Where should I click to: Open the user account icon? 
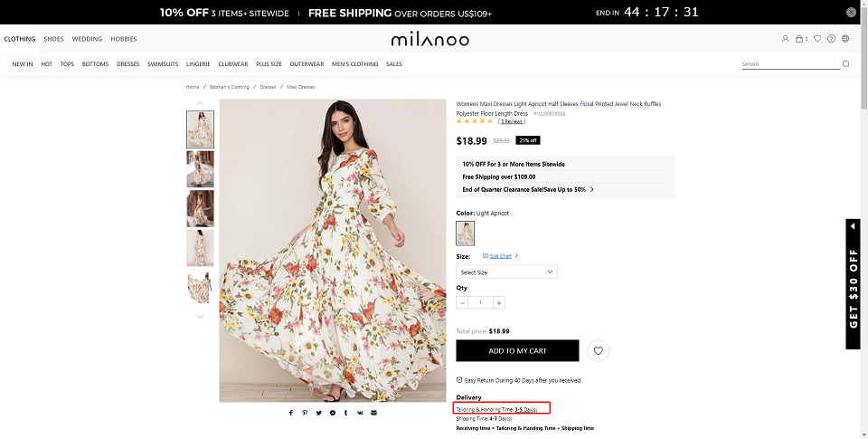(x=785, y=39)
